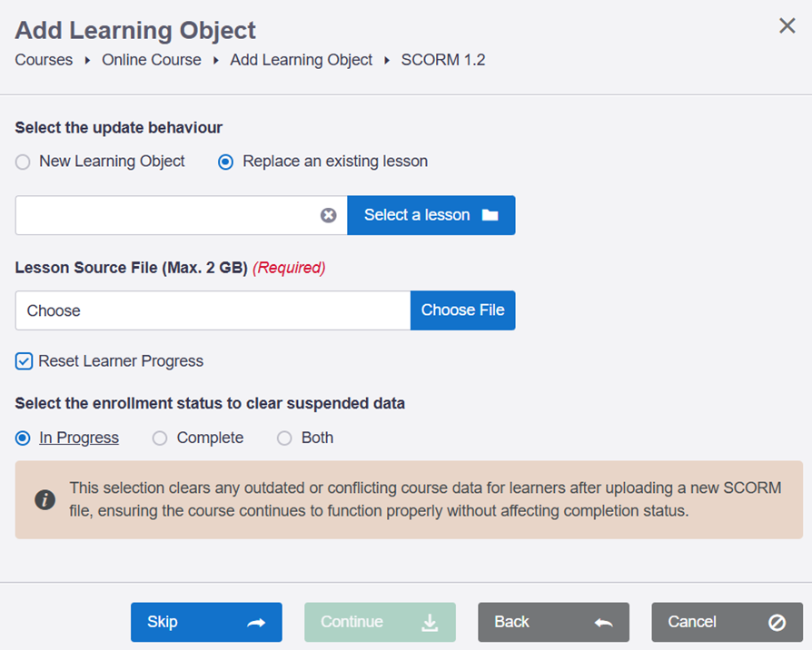Click the Continue button
The image size is (812, 650).
pos(380,622)
